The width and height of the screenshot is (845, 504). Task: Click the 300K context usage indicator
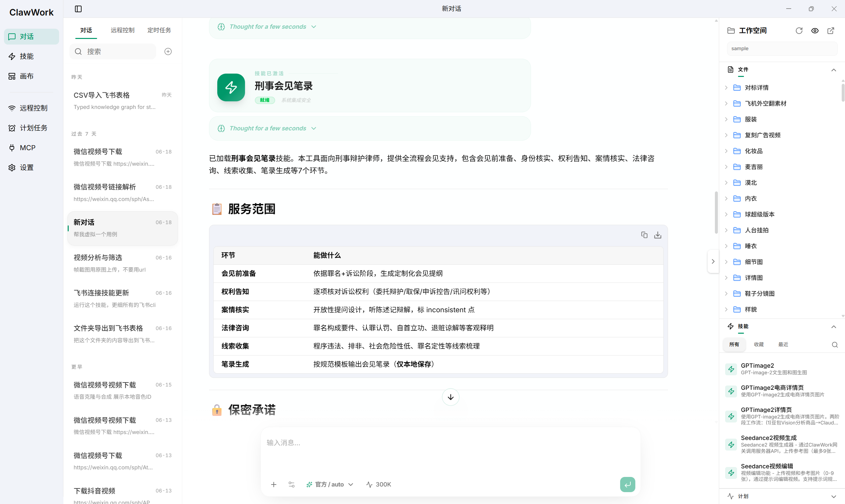(x=378, y=485)
